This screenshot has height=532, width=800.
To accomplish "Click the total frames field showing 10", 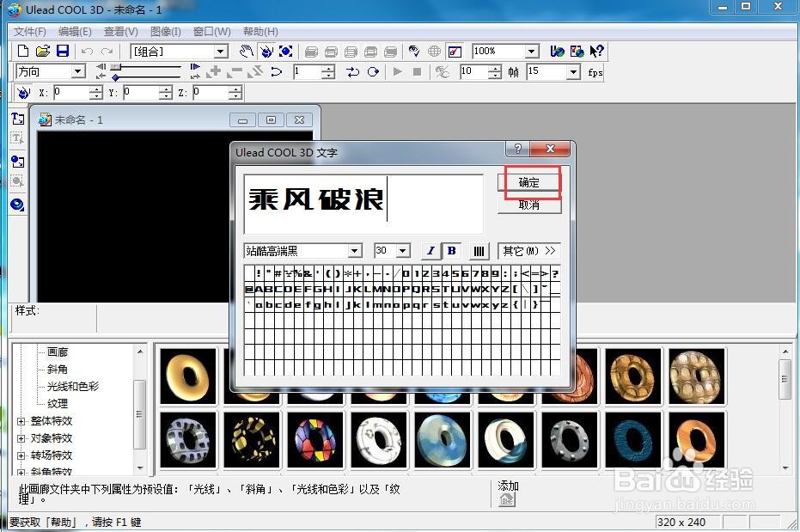I will point(473,71).
